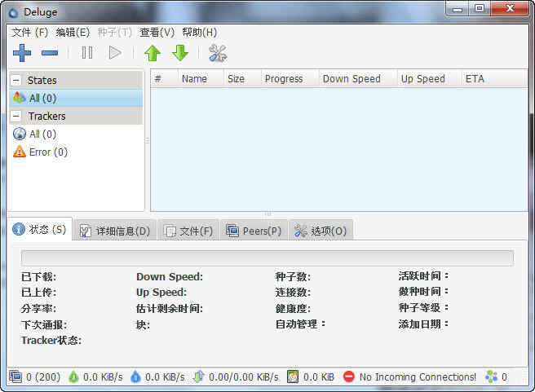Viewport: 535px width, 392px height.
Task: Open the 帮助(H) menu
Action: [x=200, y=33]
